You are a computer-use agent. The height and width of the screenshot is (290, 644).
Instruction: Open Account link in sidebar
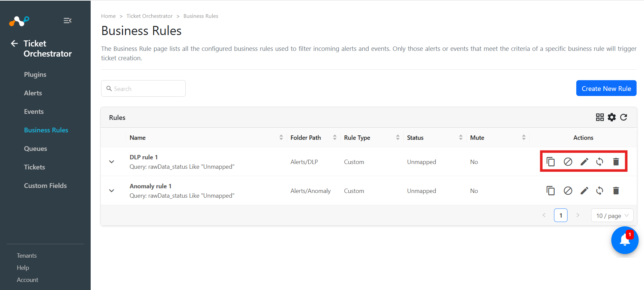[x=27, y=280]
